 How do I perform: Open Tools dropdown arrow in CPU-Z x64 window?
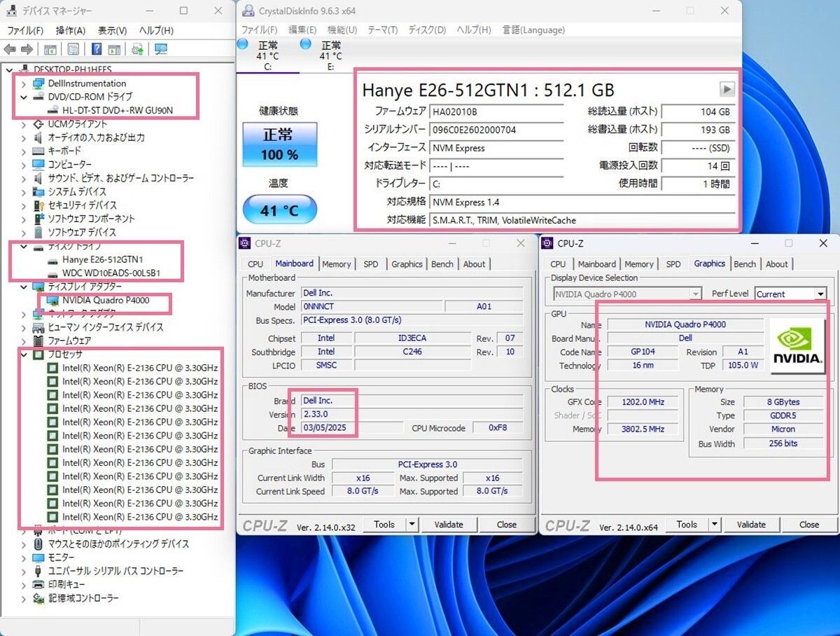tap(714, 524)
